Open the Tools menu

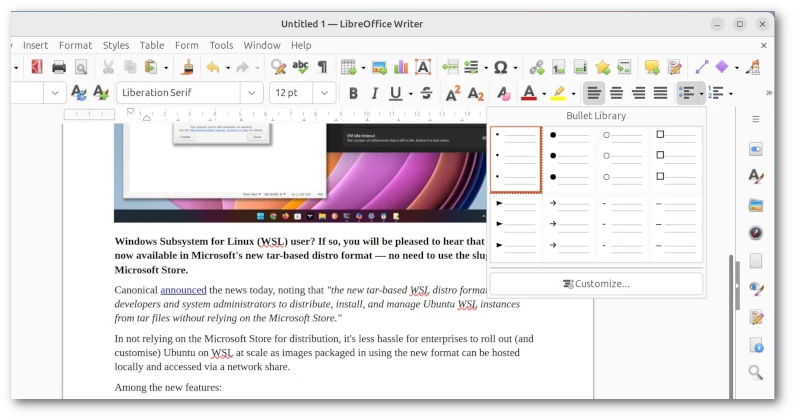coord(221,45)
